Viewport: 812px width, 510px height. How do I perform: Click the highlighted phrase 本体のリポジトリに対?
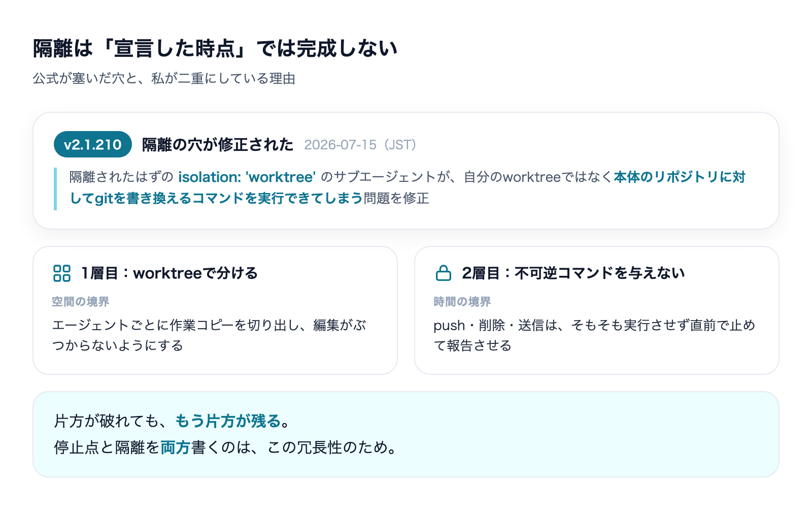coord(680,177)
